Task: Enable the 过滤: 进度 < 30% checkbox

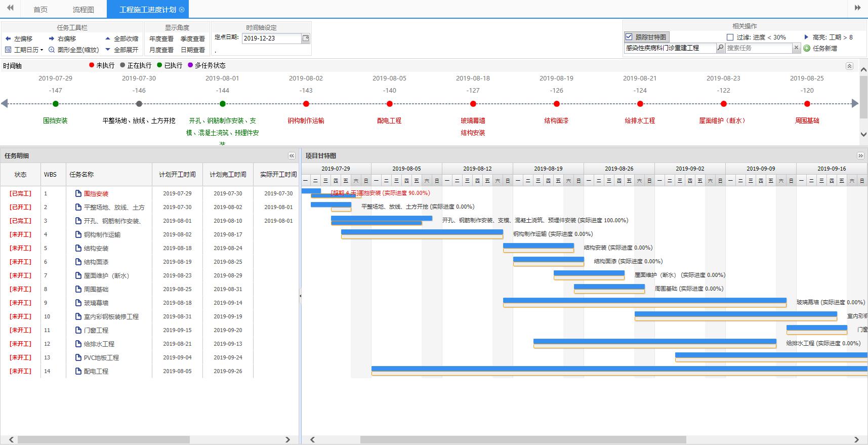Action: pos(730,37)
